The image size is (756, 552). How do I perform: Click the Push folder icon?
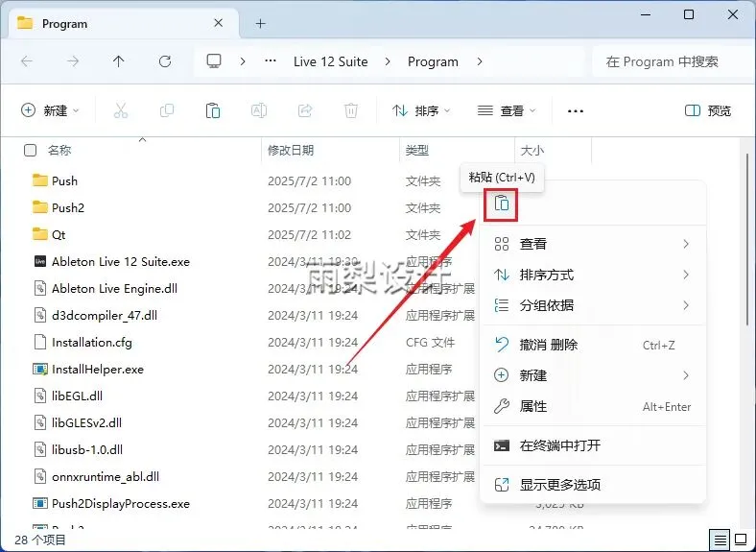(40, 180)
